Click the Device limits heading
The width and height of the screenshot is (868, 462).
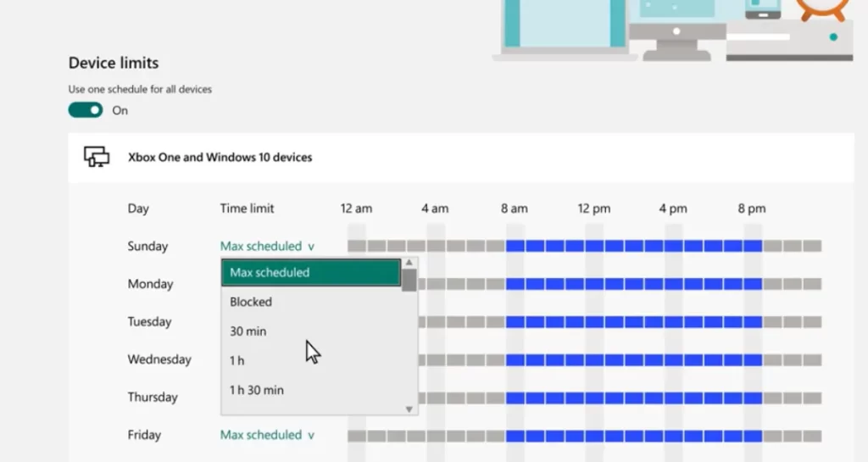(x=114, y=63)
